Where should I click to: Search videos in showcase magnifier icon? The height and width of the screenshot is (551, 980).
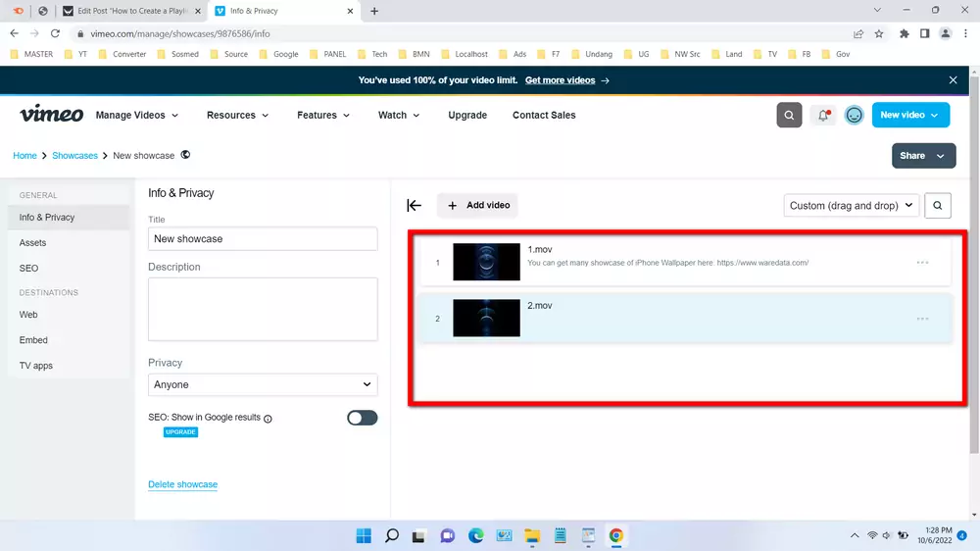tap(938, 205)
